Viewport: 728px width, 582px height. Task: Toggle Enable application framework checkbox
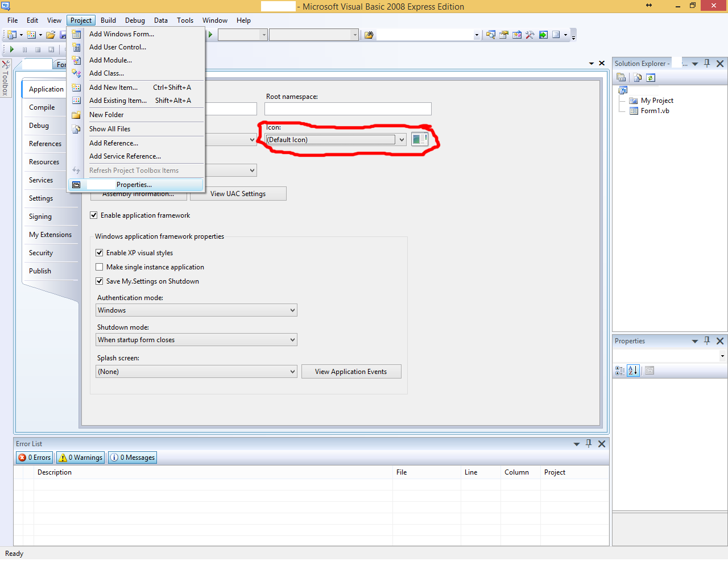[x=94, y=215]
